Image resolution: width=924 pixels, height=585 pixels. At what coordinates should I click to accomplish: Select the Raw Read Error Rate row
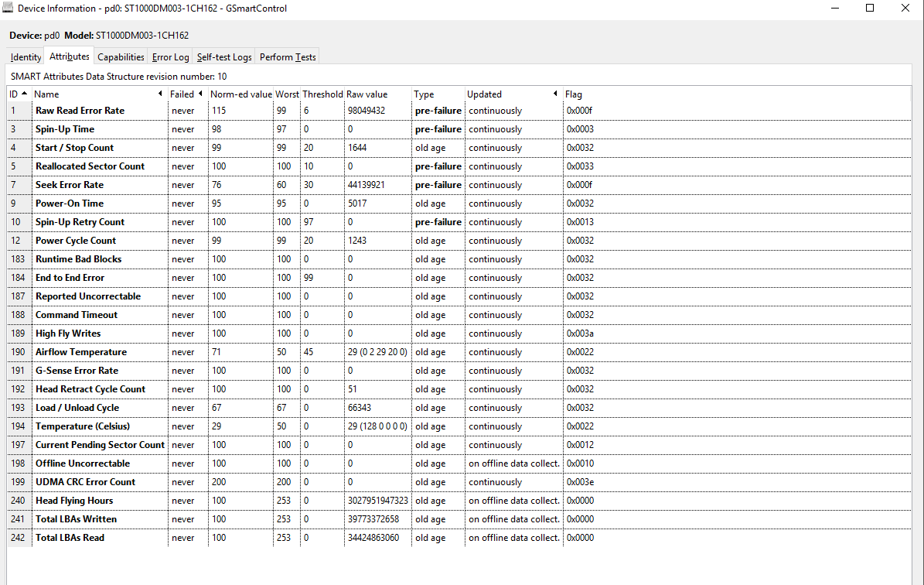tap(459, 111)
